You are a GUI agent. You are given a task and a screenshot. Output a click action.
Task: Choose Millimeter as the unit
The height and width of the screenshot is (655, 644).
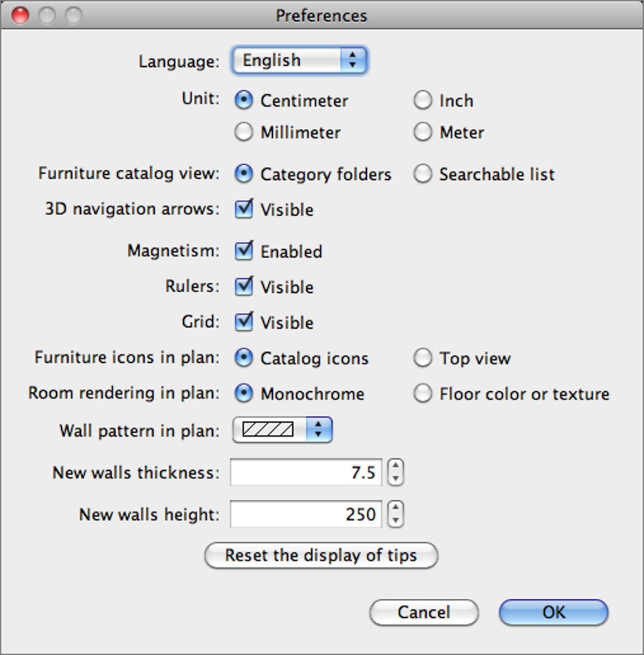click(244, 133)
